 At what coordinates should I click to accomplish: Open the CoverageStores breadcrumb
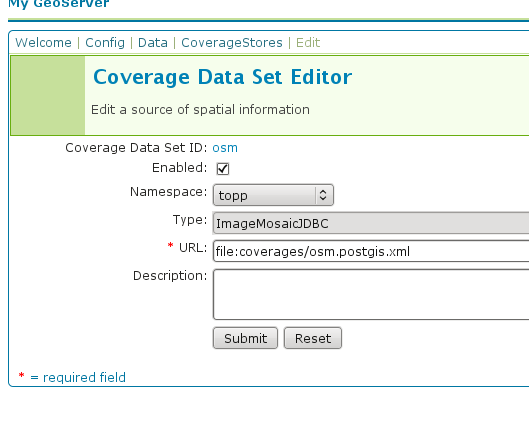pyautogui.click(x=232, y=43)
